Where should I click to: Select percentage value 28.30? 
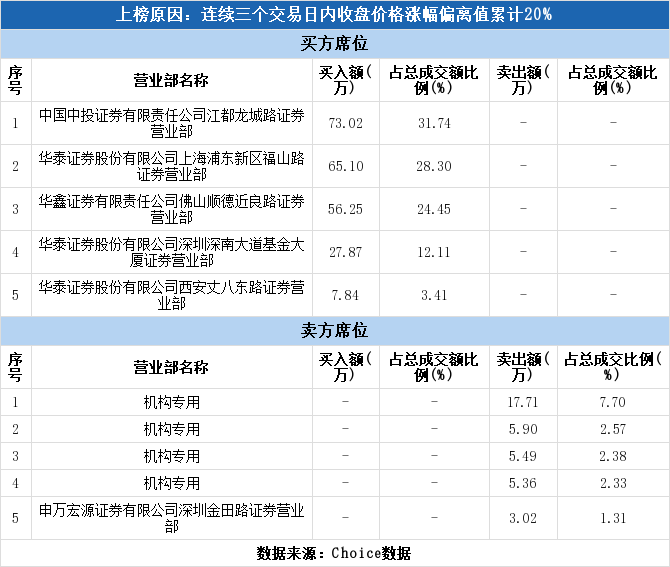coord(434,166)
